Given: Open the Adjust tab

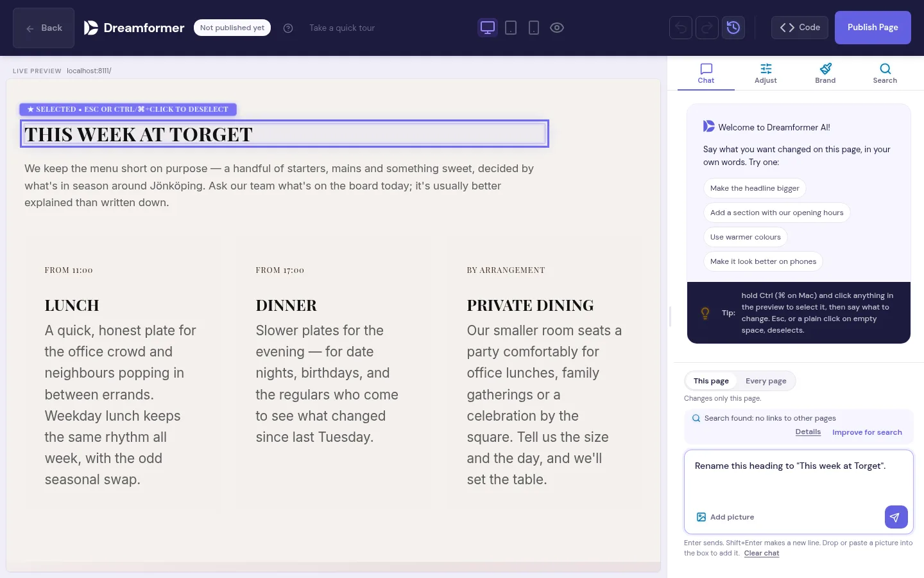Looking at the screenshot, I should [x=766, y=73].
